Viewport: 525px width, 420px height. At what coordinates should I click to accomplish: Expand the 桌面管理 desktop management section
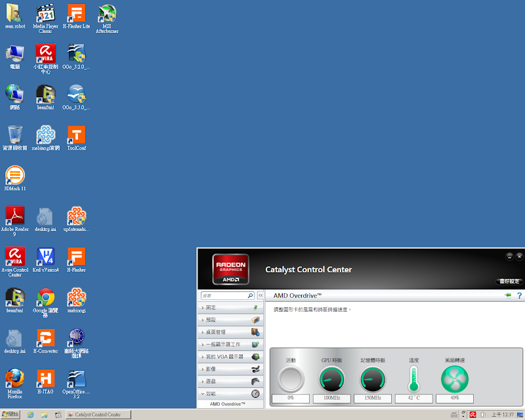pos(230,332)
